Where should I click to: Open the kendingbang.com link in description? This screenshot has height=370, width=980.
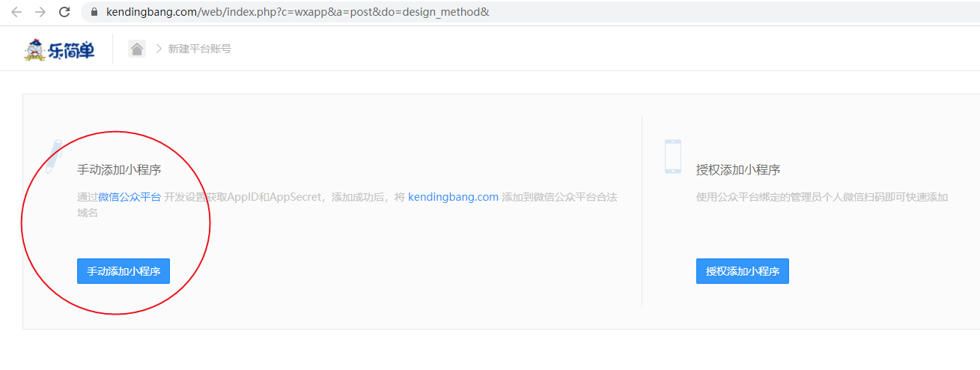point(453,197)
